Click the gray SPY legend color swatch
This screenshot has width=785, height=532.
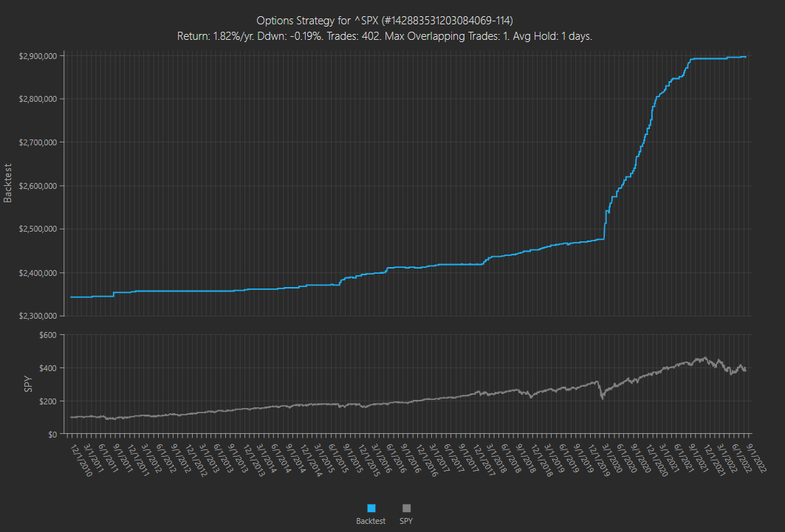click(x=406, y=508)
